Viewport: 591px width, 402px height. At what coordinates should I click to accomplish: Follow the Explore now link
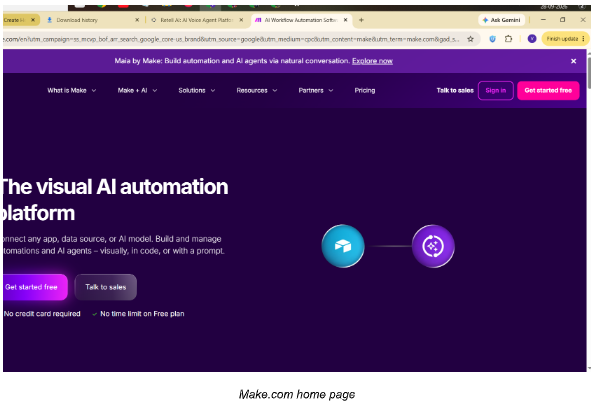coord(372,61)
